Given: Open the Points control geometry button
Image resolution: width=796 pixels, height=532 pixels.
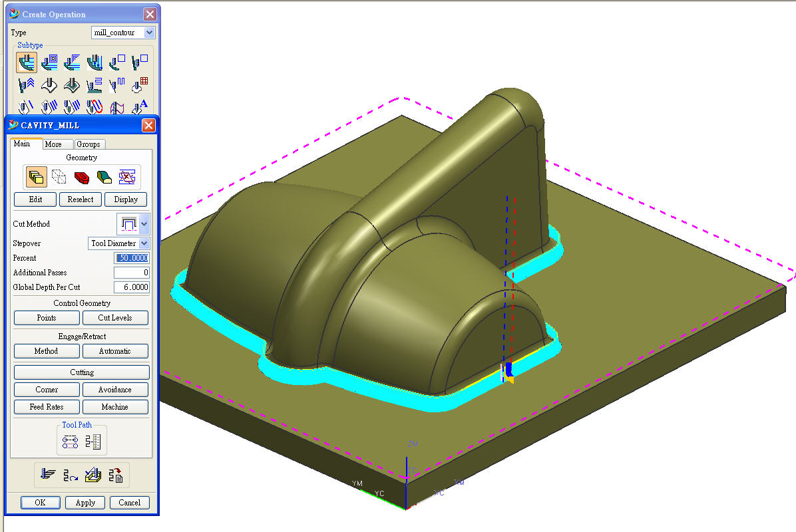Looking at the screenshot, I should coord(47,318).
